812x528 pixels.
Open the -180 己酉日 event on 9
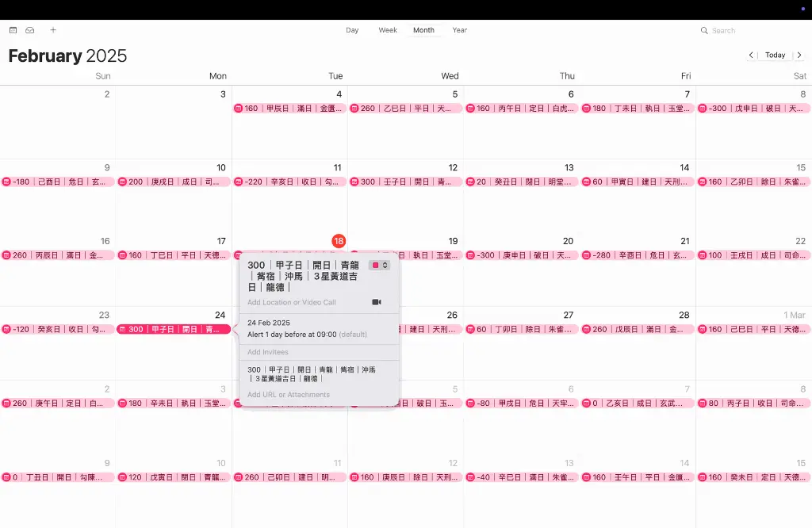click(57, 182)
